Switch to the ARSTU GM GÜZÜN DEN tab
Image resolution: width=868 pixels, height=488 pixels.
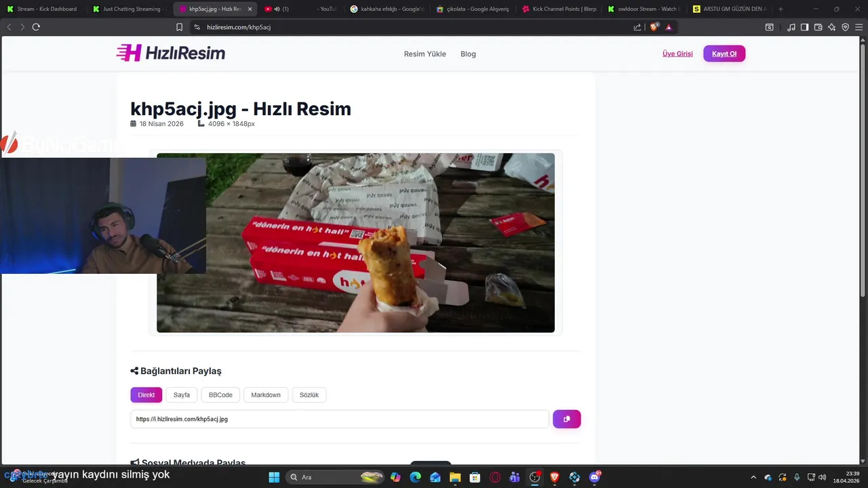pos(730,9)
